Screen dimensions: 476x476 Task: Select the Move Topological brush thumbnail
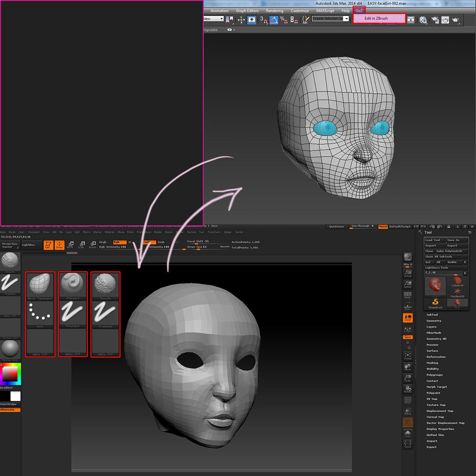[40, 285]
